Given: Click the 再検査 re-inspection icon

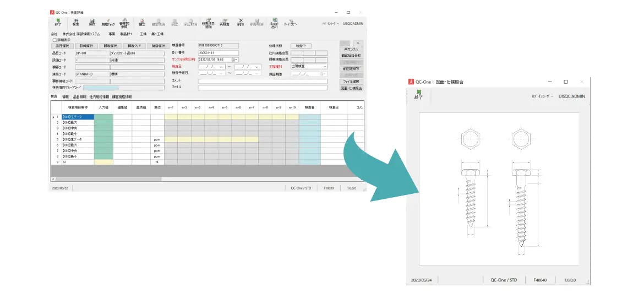Looking at the screenshot, I should [224, 23].
